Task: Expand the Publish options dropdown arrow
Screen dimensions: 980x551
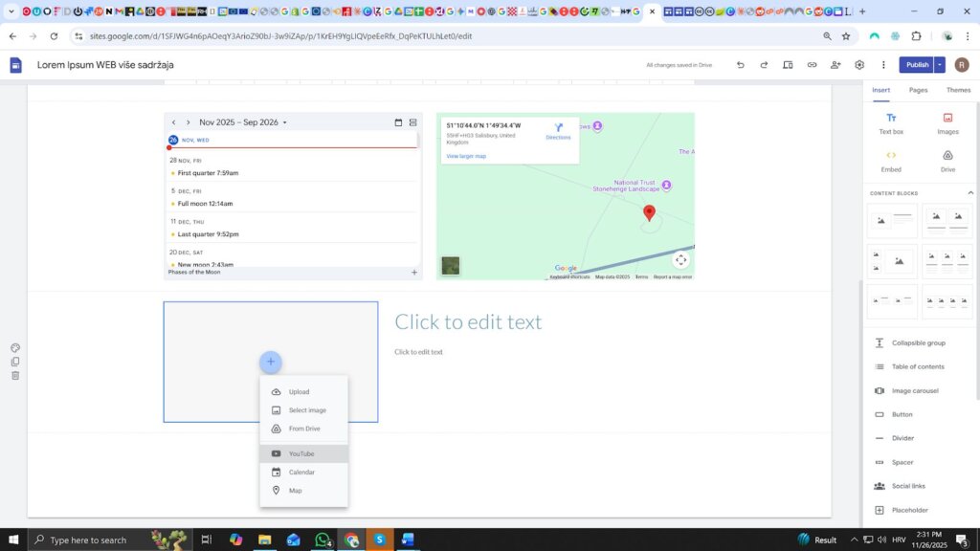Action: click(x=940, y=65)
